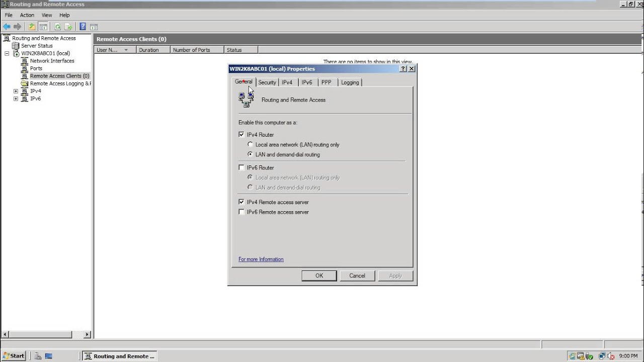Click Routing and Remote taskbar button

click(120, 356)
